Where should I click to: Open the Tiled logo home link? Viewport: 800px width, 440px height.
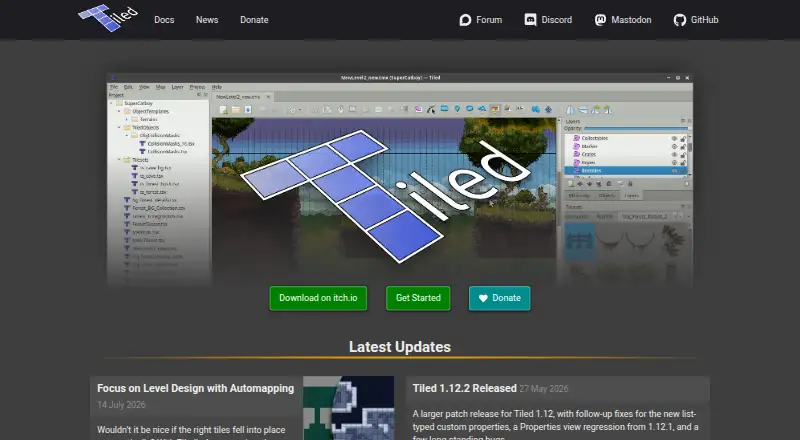click(x=108, y=18)
